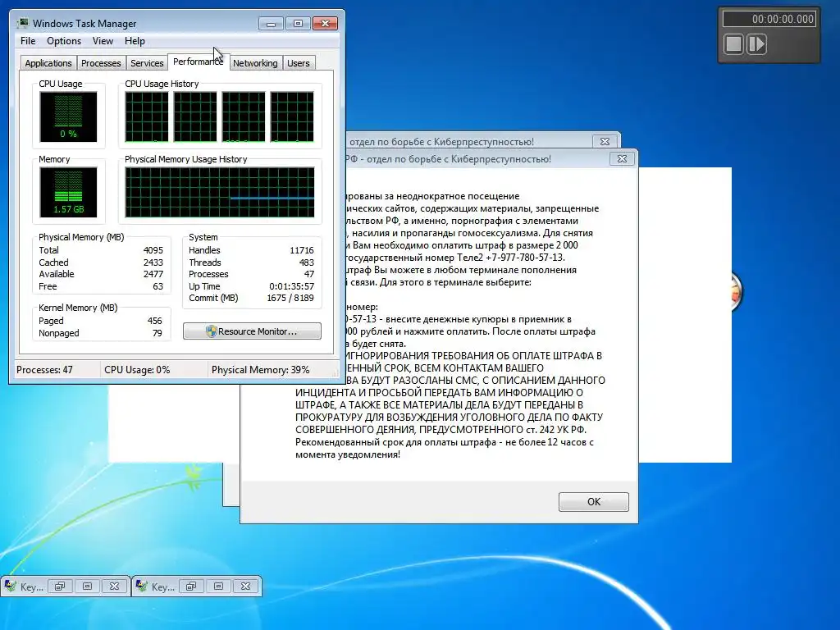Viewport: 840px width, 630px height.
Task: Minimize the Windows Task Manager window
Action: pyautogui.click(x=271, y=24)
